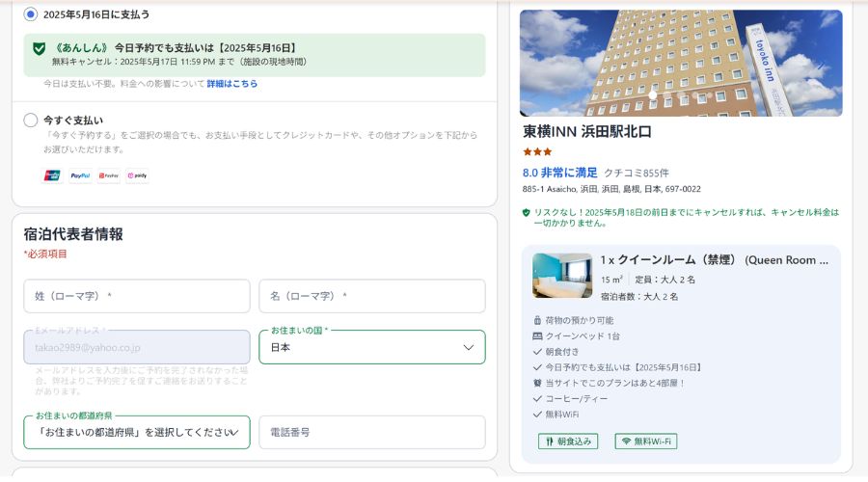The image size is (868, 482).
Task: Click the 朝食込み badge
Action: coord(568,442)
